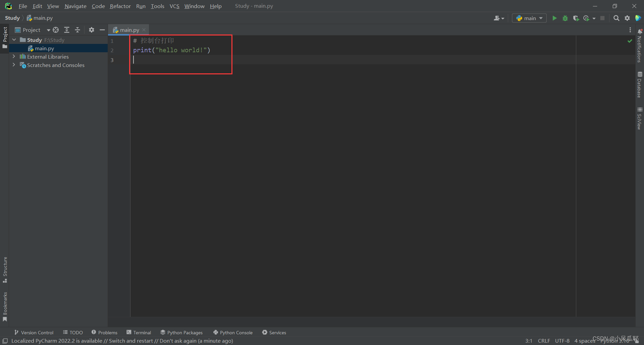Open the Python Console tool window
The height and width of the screenshot is (345, 644).
coord(233,332)
